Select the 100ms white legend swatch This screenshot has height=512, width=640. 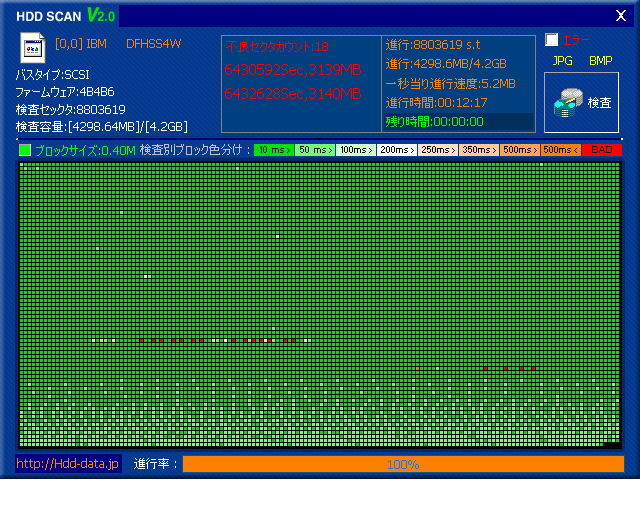tap(354, 150)
